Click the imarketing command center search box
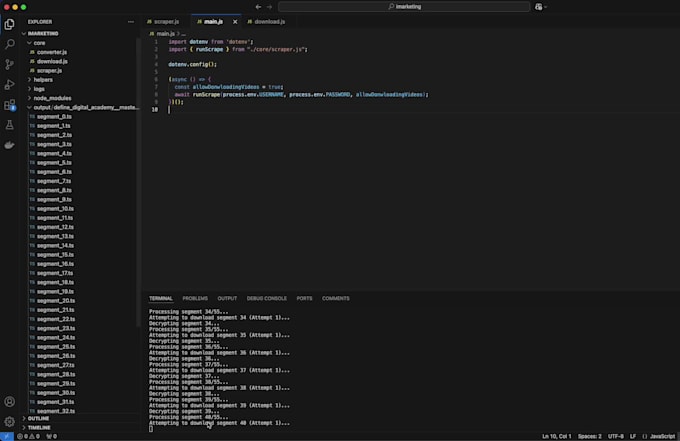 [x=404, y=7]
